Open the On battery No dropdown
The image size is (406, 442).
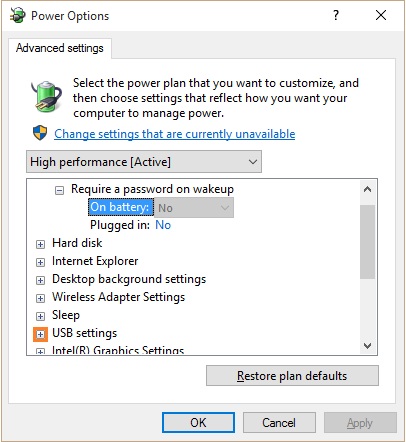[194, 208]
